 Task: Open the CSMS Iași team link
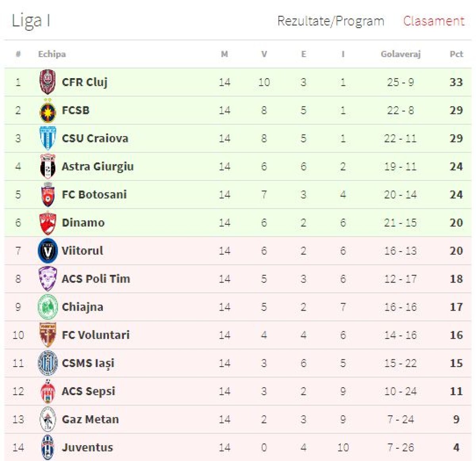pyautogui.click(x=88, y=363)
